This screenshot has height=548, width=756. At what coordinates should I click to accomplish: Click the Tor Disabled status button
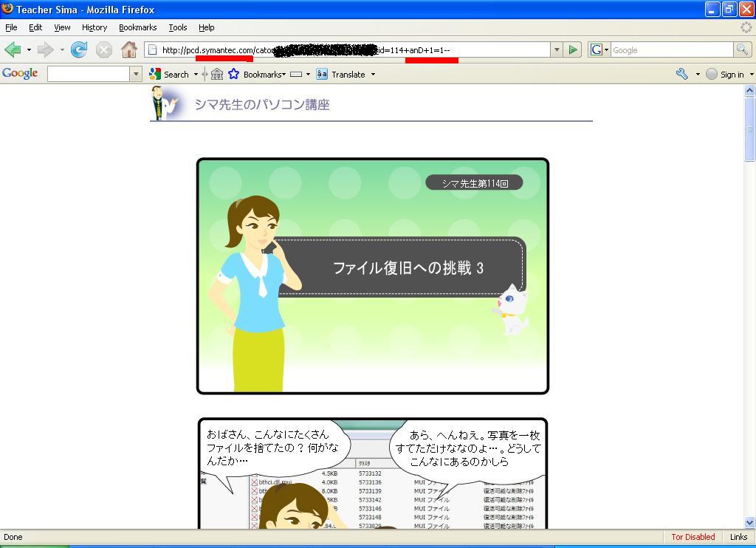693,537
